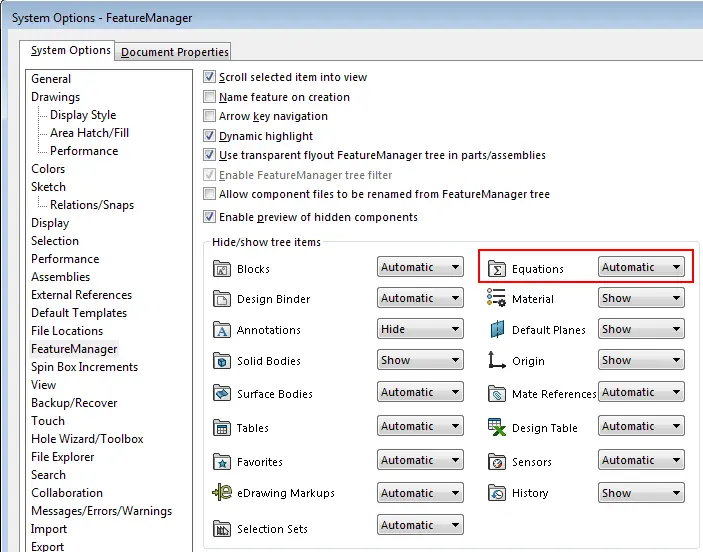The height and width of the screenshot is (552, 703).
Task: Click the Annotations tree item icon
Action: tap(221, 330)
